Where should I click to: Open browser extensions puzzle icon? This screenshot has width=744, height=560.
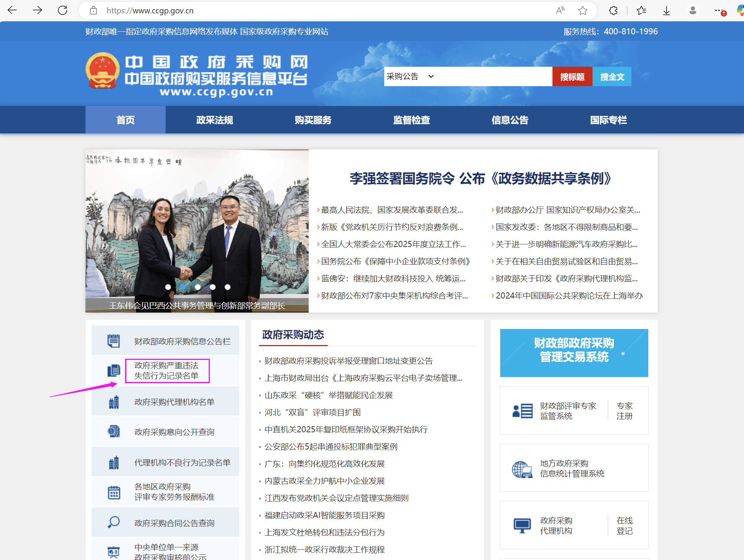click(613, 10)
